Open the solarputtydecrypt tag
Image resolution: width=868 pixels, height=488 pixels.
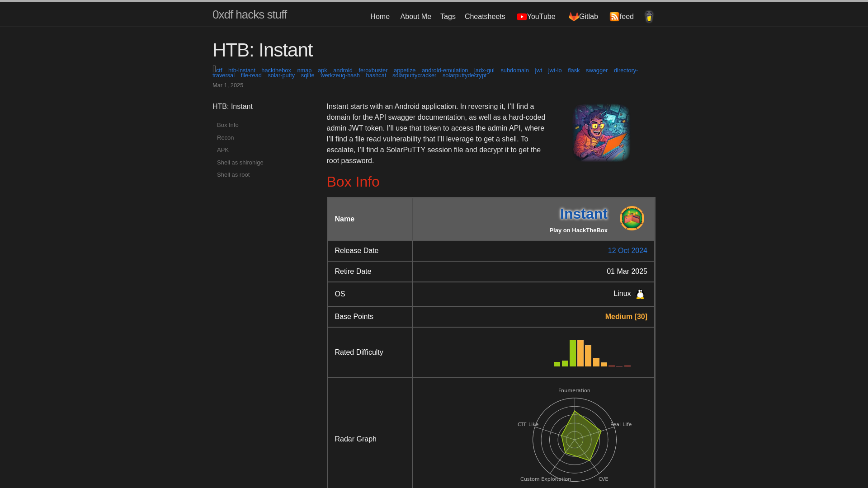tap(464, 75)
